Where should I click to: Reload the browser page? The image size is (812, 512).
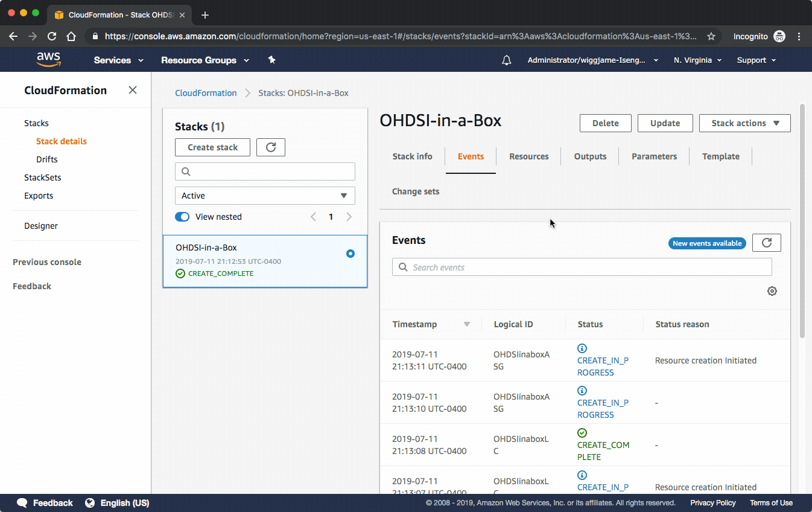point(52,36)
